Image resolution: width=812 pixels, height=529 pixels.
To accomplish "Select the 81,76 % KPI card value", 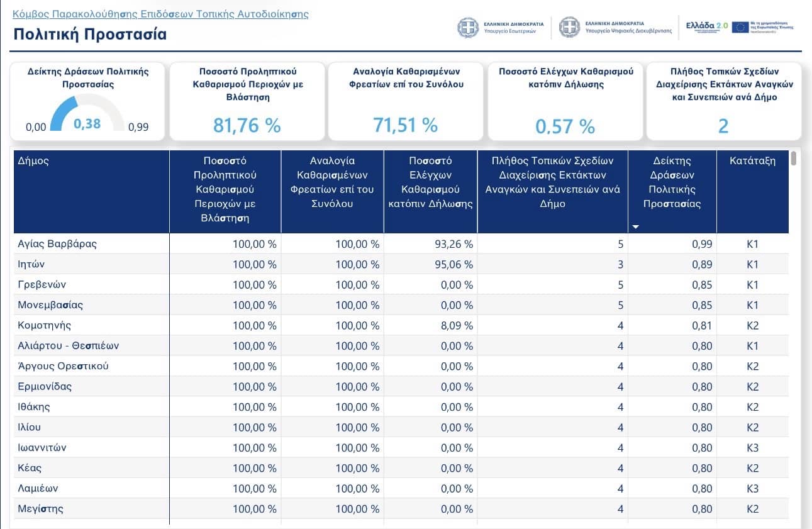I will pos(247,125).
